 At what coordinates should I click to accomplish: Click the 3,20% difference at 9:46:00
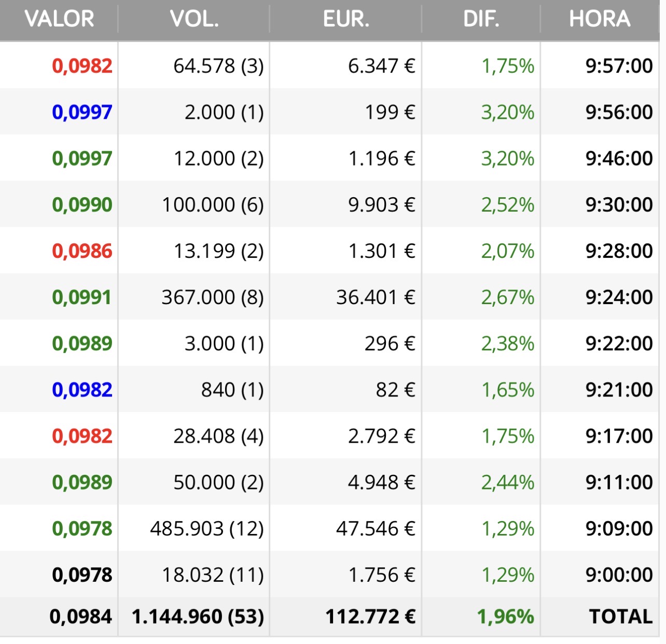coord(507,158)
